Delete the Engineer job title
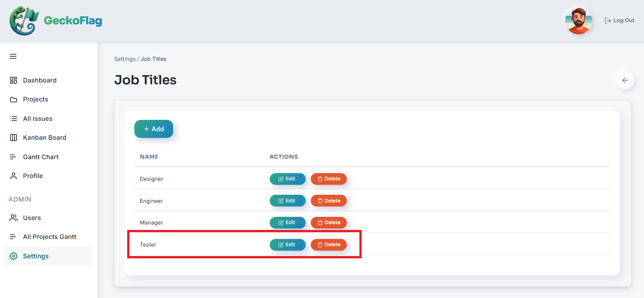Image resolution: width=644 pixels, height=298 pixels. [x=329, y=201]
